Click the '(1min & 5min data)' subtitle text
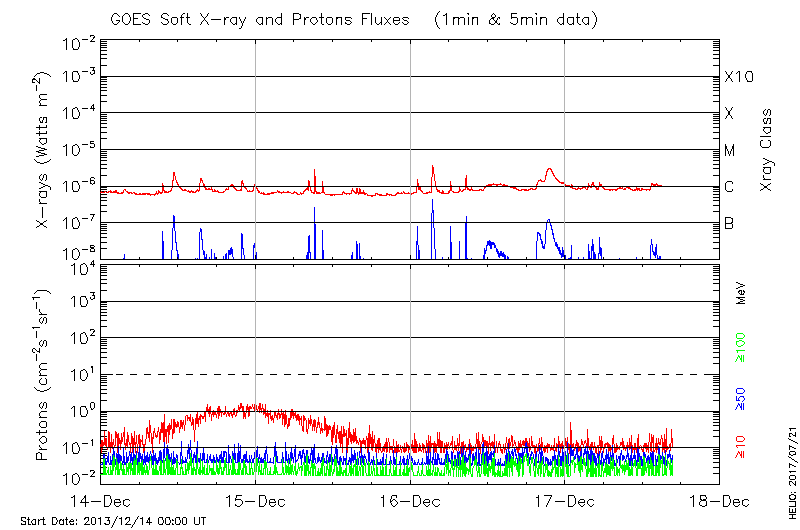 (510, 20)
